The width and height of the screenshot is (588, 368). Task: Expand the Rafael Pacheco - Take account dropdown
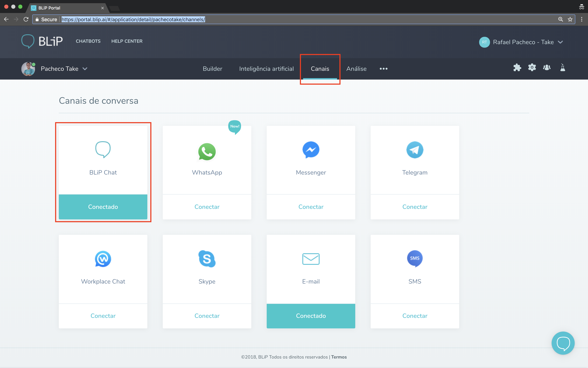pyautogui.click(x=561, y=42)
